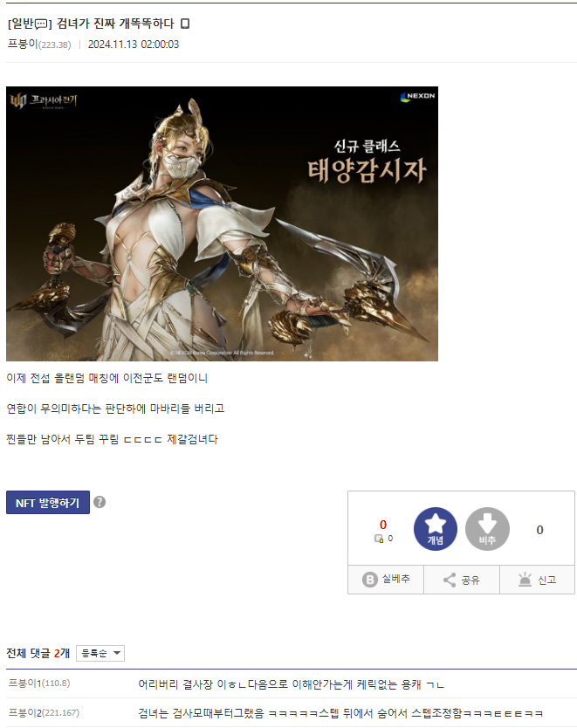Click the 신고 report button label

pyautogui.click(x=546, y=580)
